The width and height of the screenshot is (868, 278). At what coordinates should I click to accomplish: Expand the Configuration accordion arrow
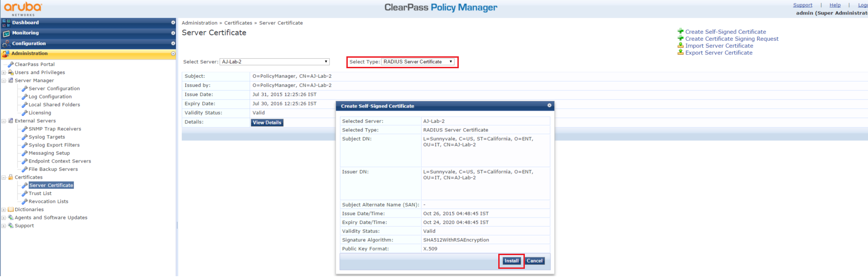[173, 44]
